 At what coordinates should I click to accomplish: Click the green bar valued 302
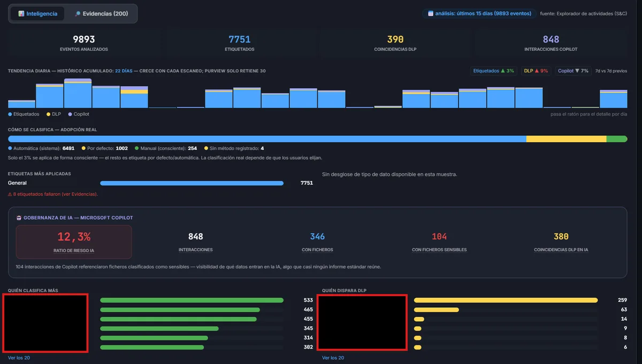tap(152, 347)
